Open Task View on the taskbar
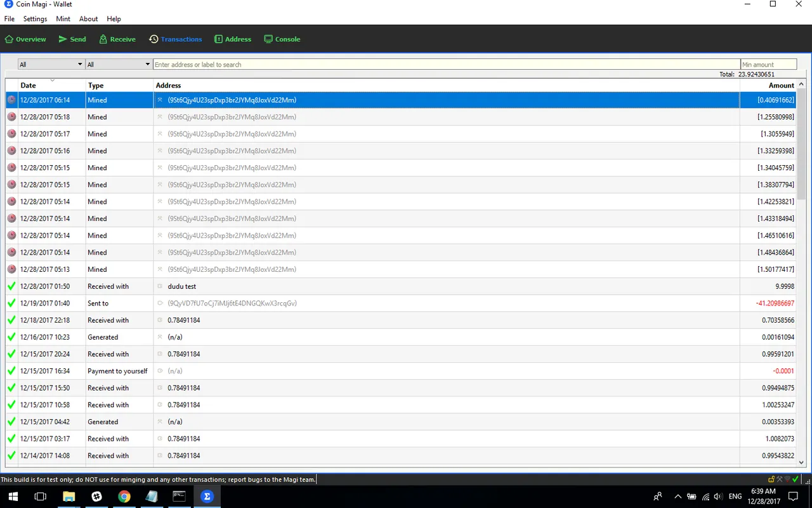Viewport: 812px width, 508px height. [x=40, y=497]
